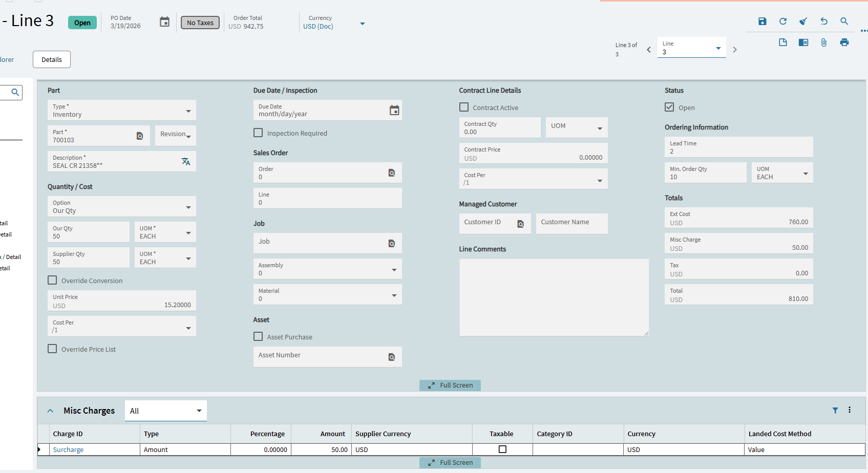The height and width of the screenshot is (473, 868).
Task: Click the New document icon
Action: 783,42
